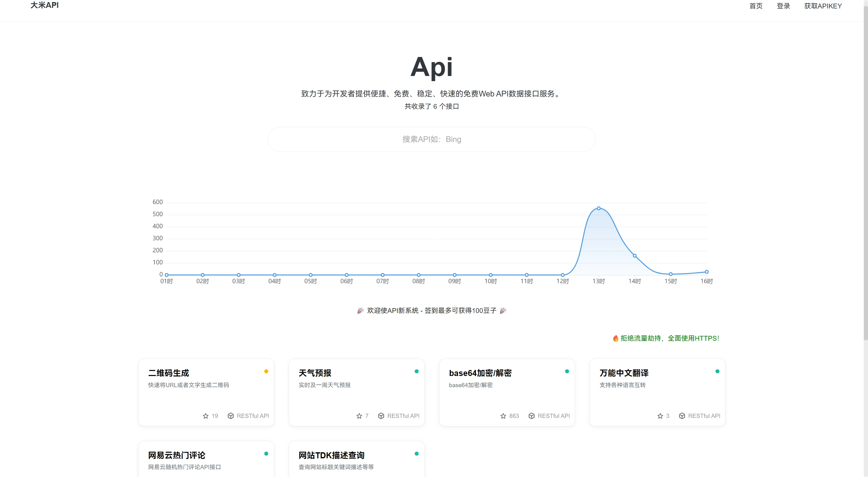Click the star icon on 天气预报 card
868x477 pixels.
[x=359, y=416]
